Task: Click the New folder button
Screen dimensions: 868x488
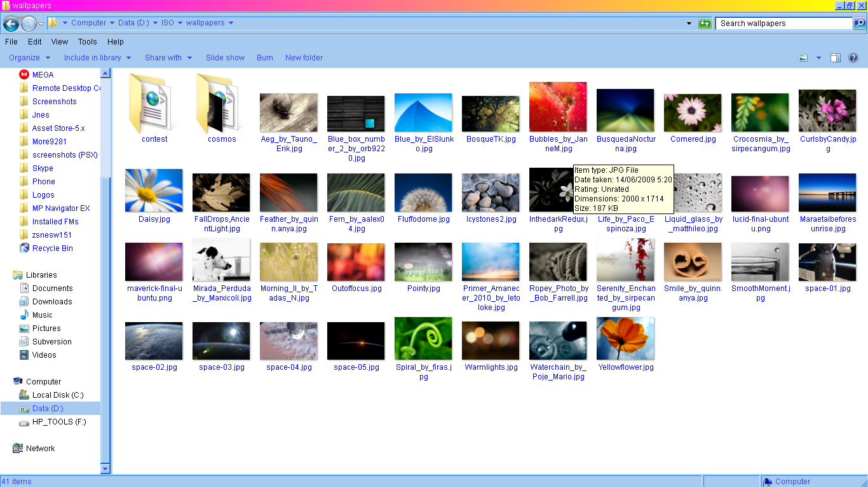Action: 304,58
